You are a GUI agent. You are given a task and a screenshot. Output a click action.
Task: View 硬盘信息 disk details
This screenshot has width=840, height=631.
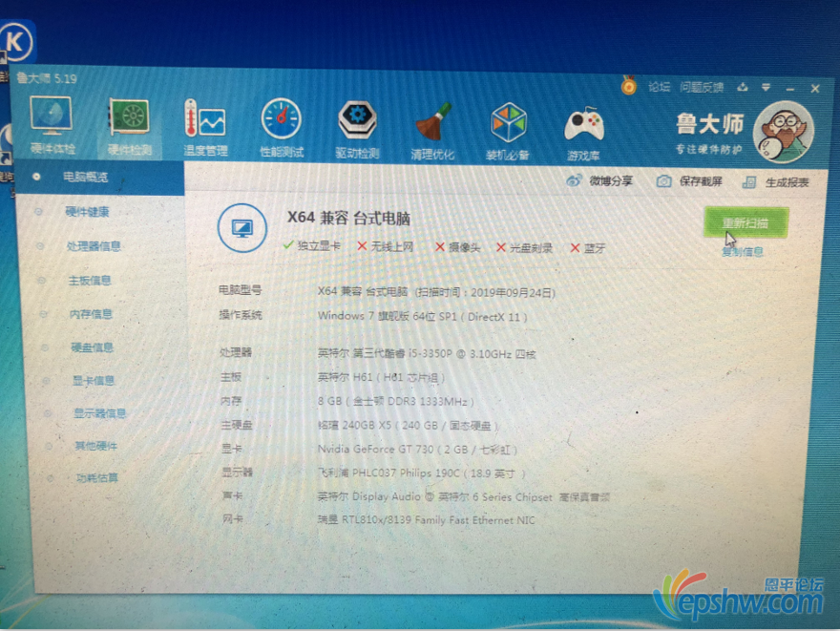(x=93, y=347)
